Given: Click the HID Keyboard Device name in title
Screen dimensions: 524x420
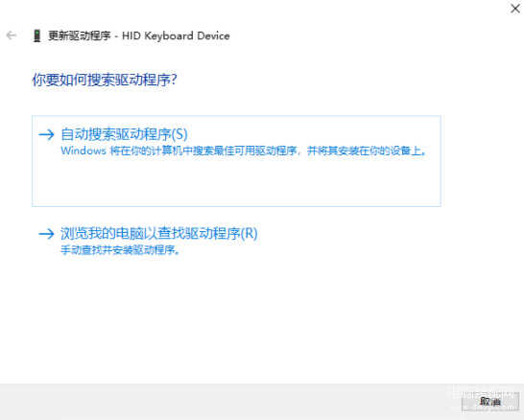Looking at the screenshot, I should [176, 35].
